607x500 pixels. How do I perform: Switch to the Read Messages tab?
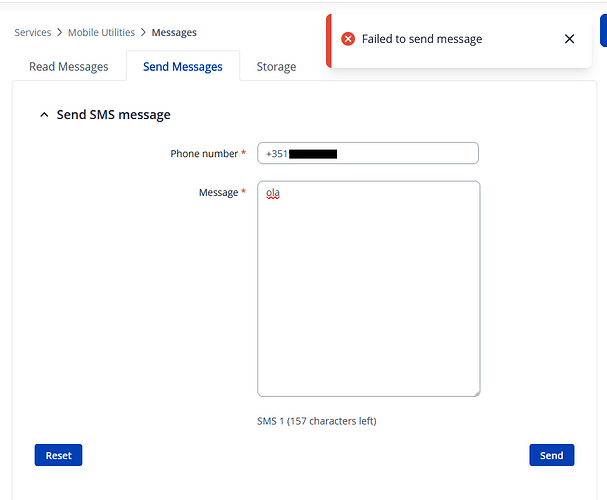tap(69, 67)
